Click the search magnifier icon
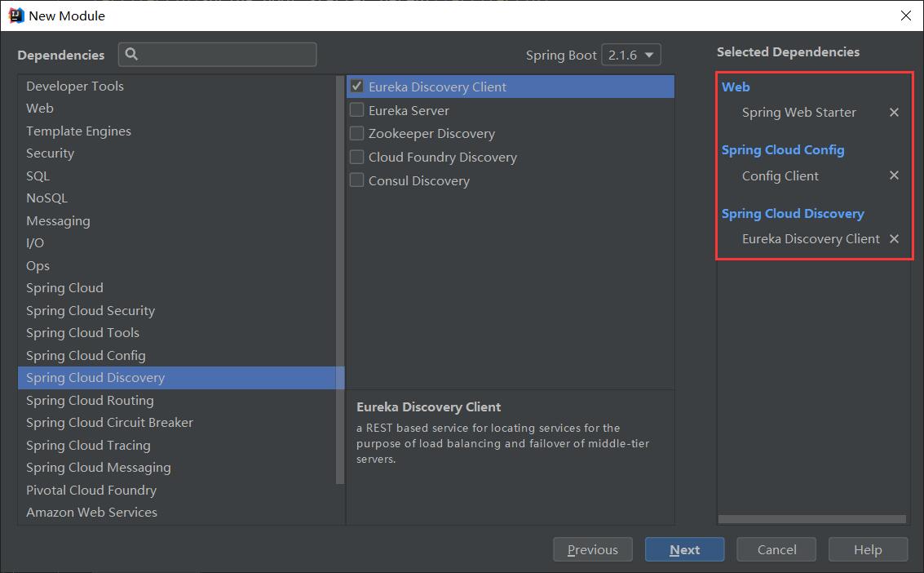 (132, 54)
